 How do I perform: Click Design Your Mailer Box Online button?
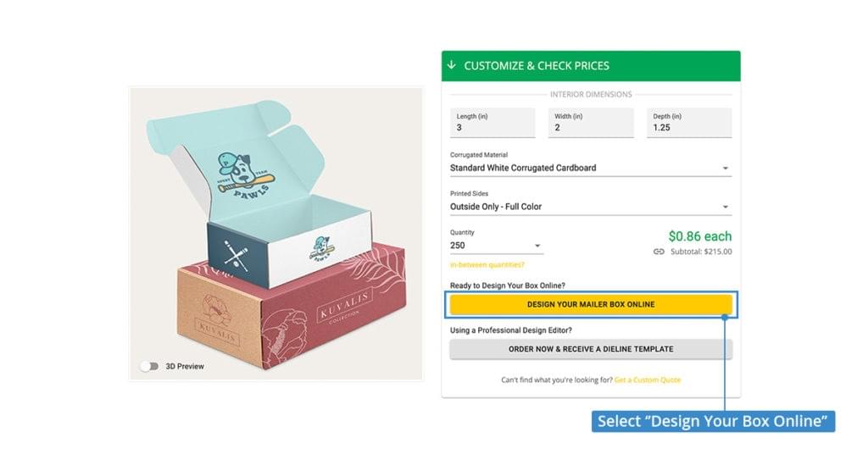coord(591,304)
